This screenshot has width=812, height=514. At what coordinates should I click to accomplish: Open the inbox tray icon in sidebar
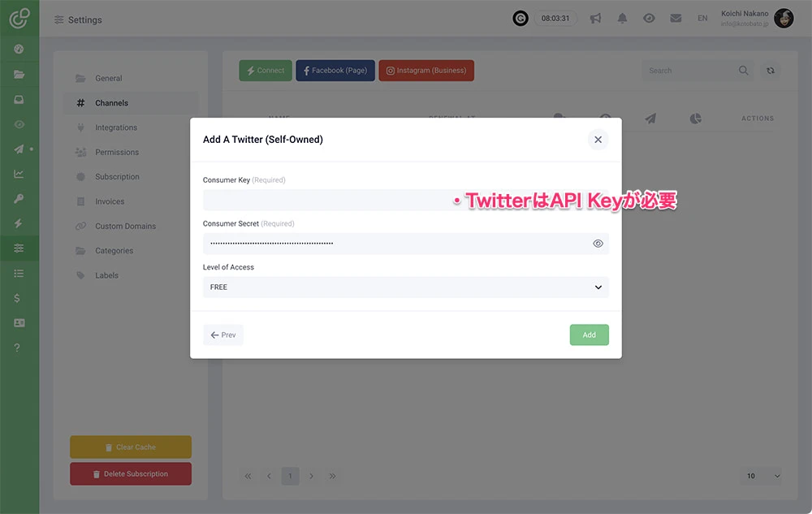pos(19,99)
